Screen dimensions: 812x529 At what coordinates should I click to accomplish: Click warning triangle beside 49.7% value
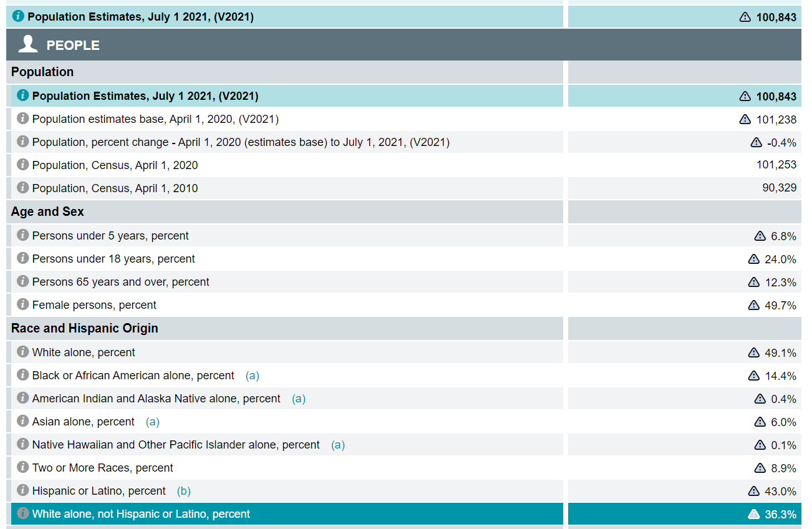(x=754, y=305)
